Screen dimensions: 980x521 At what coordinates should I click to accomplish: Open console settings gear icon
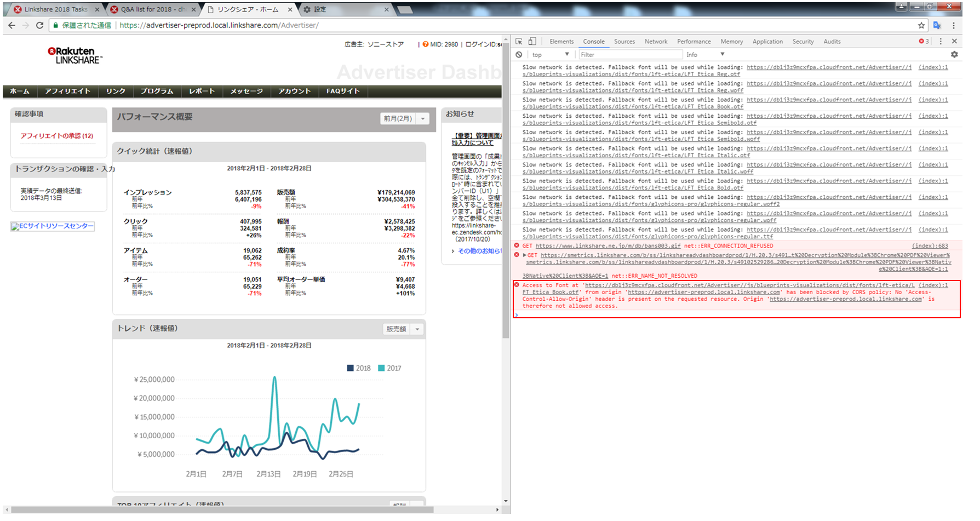[x=954, y=55]
